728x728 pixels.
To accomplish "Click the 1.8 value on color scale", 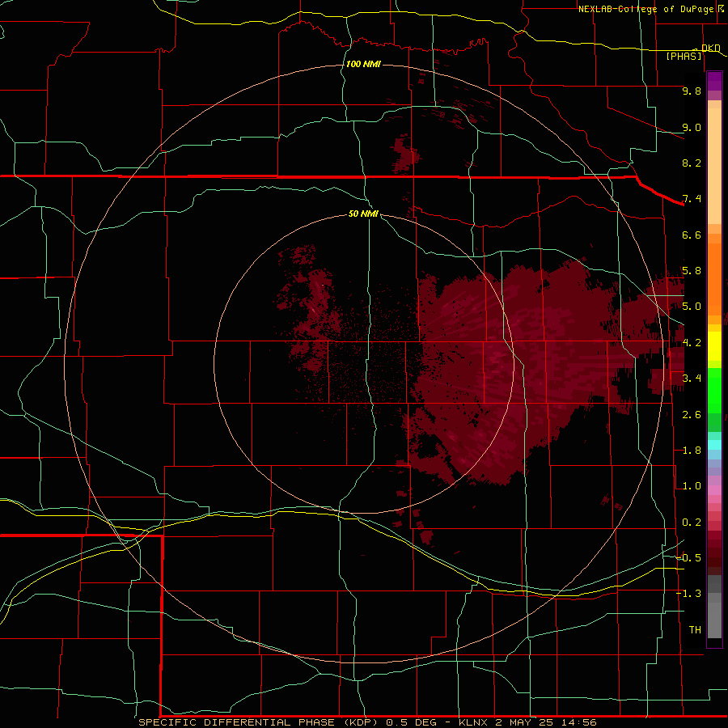I will click(692, 451).
